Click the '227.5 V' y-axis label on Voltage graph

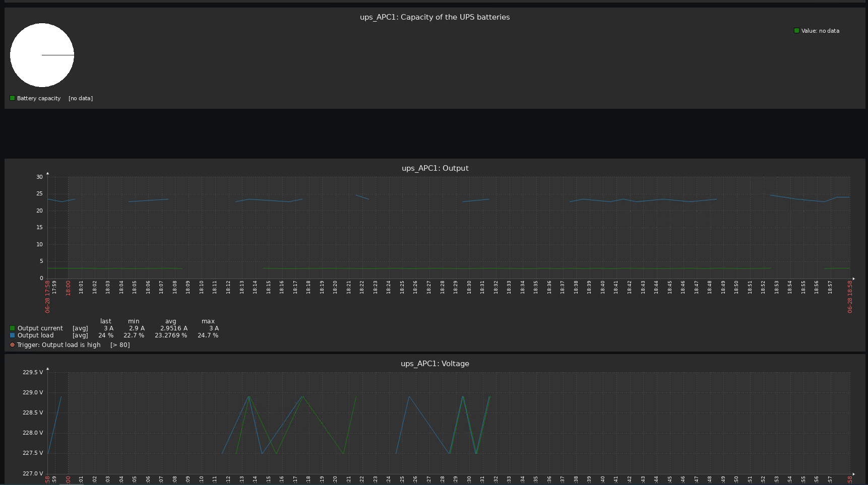[33, 453]
